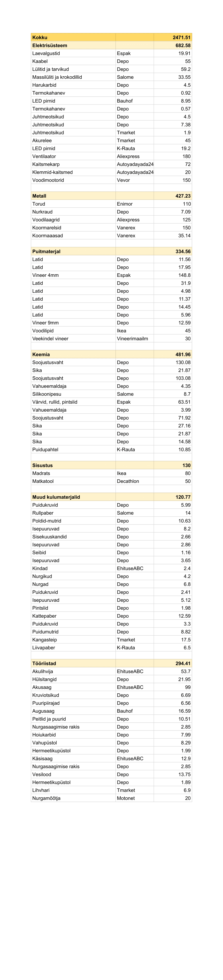Viewport: 223px width, 980px height.
Task: Select the Motonet store cell
Action: 126,798
